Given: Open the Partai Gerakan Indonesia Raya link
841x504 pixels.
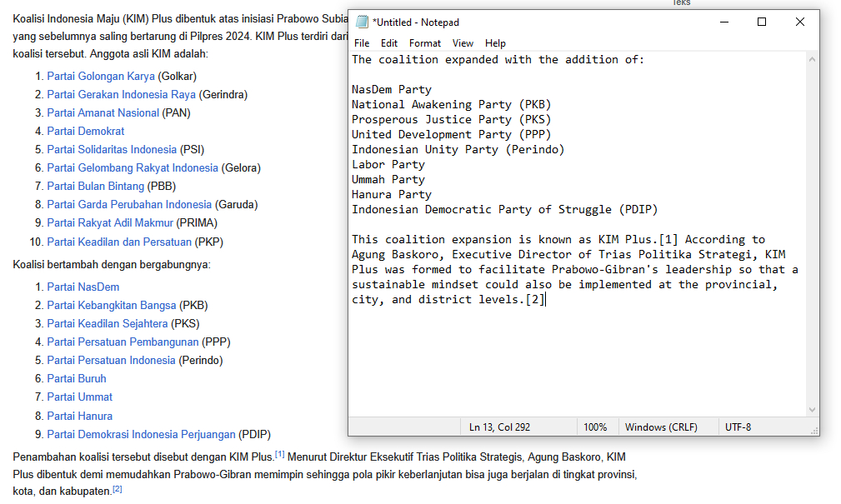Looking at the screenshot, I should pyautogui.click(x=121, y=94).
